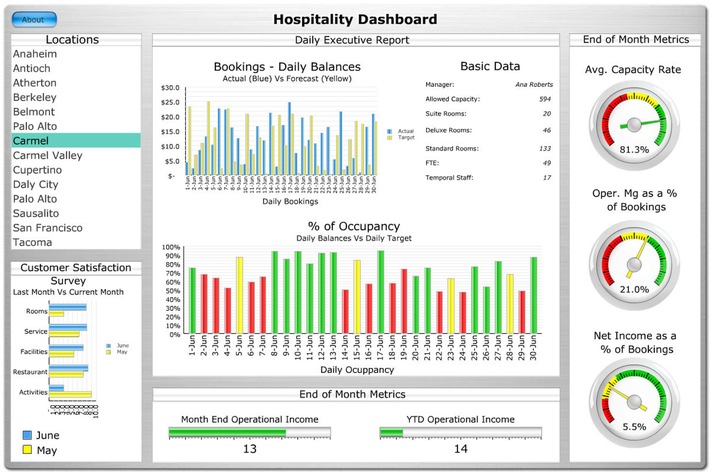Viewport: 710px width, 473px height.
Task: Click the Target legend entry in Bookings chart
Action: [401, 137]
